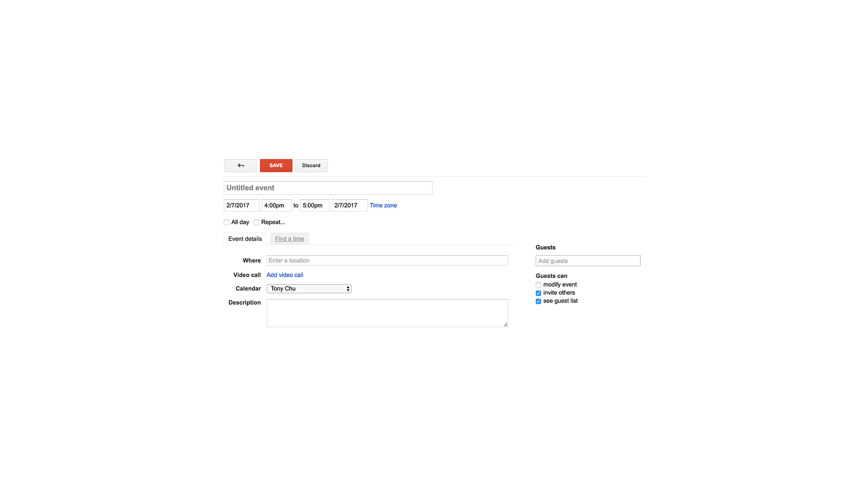This screenshot has height=488, width=868.
Task: Enable the All day checkbox
Action: (x=226, y=222)
